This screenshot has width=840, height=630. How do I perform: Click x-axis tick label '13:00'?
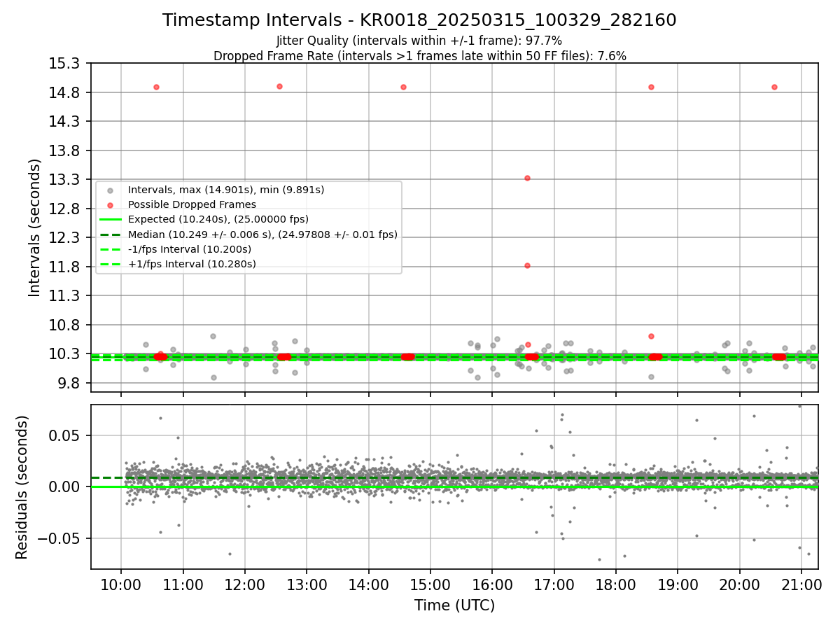click(307, 584)
